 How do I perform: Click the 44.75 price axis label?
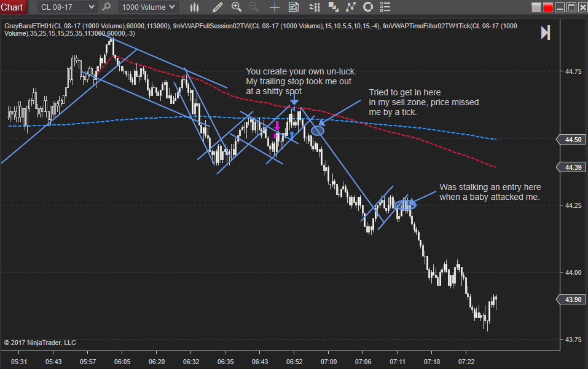pos(573,71)
